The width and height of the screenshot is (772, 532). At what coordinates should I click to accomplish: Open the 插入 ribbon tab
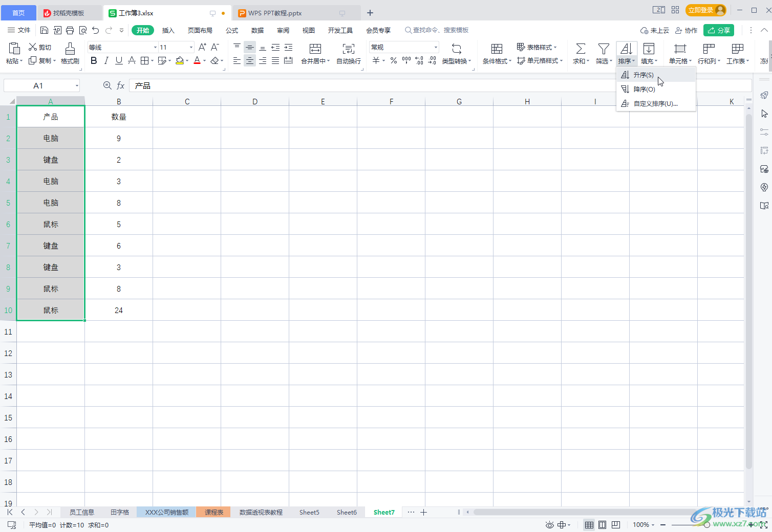tap(168, 30)
